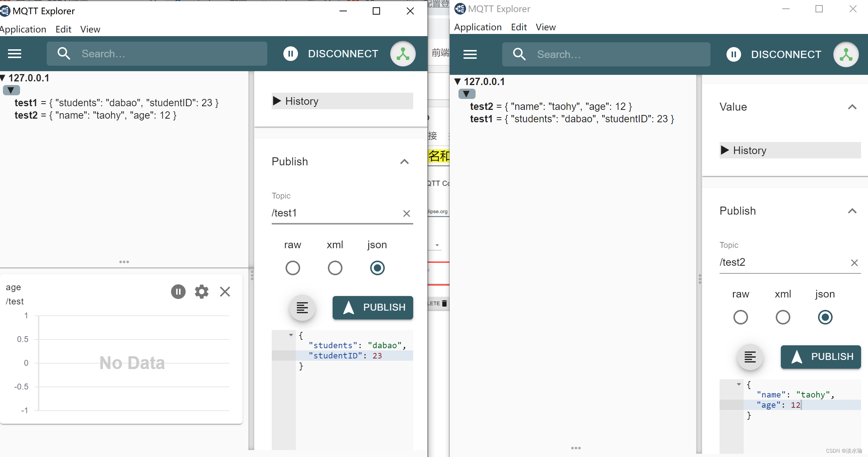Screen dimensions: 868x457
Task: Expand History section in right window
Action: 790,150
